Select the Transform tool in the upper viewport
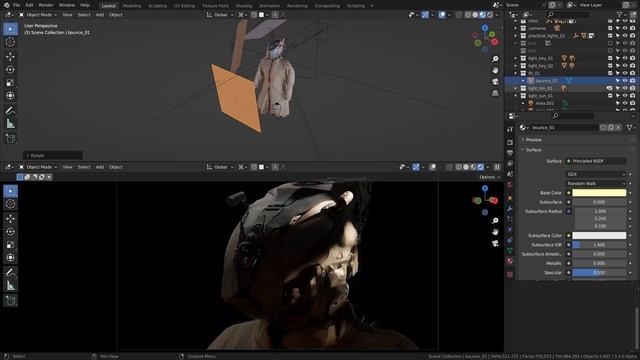Viewport: 640px width, 360px height. click(x=10, y=96)
